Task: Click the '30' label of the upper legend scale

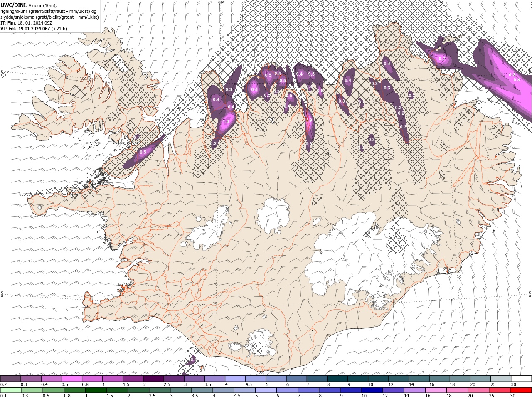Action: click(x=514, y=384)
